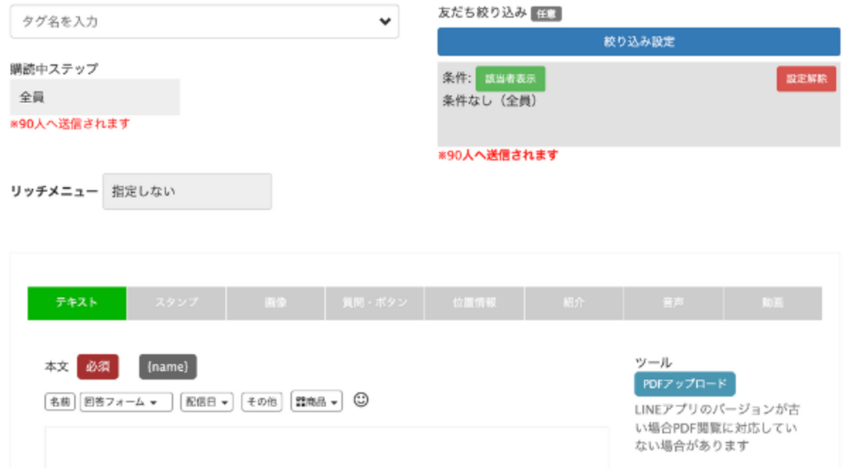Switch to the 動画 tab
The width and height of the screenshot is (868, 468).
[x=773, y=303]
